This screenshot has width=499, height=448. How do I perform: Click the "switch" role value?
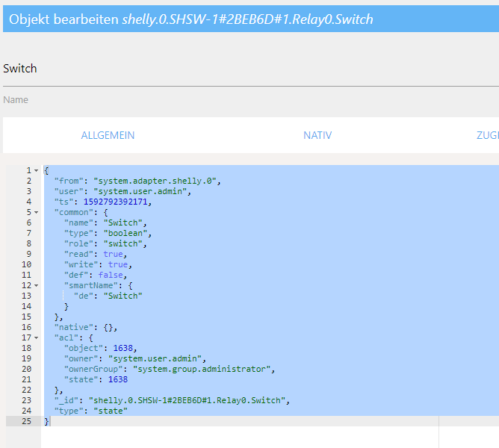click(123, 243)
